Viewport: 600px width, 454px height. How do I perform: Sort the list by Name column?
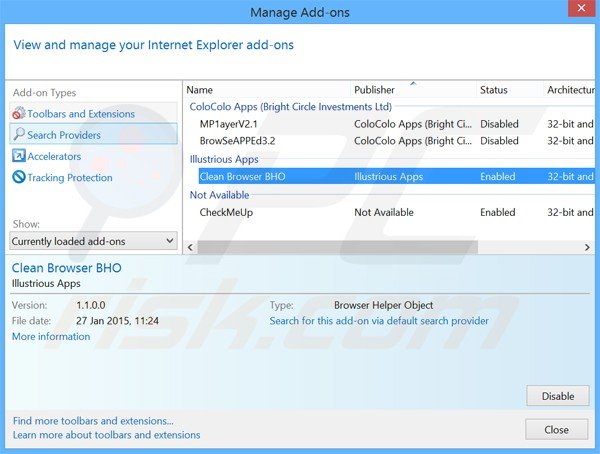coord(267,90)
